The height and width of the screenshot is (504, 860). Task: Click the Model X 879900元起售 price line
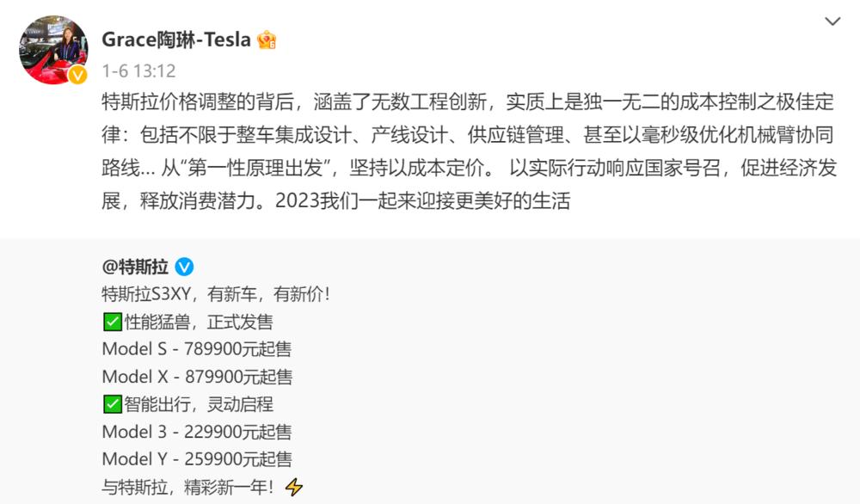pyautogui.click(x=196, y=377)
